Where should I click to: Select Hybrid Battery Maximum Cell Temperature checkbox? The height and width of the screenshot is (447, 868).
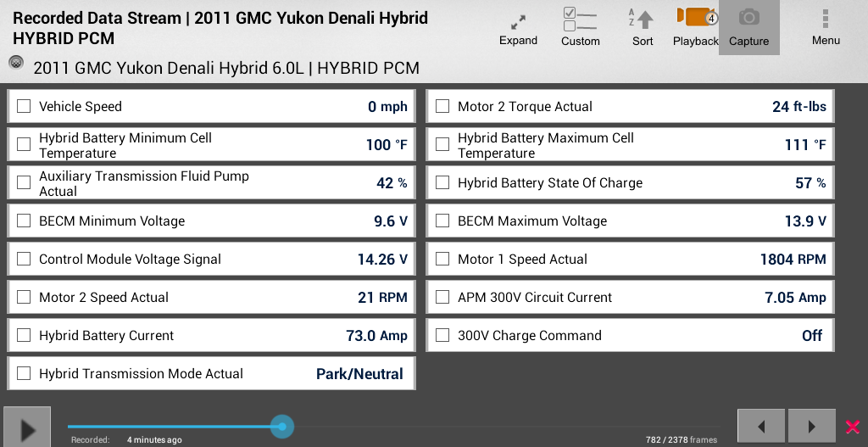click(x=442, y=144)
